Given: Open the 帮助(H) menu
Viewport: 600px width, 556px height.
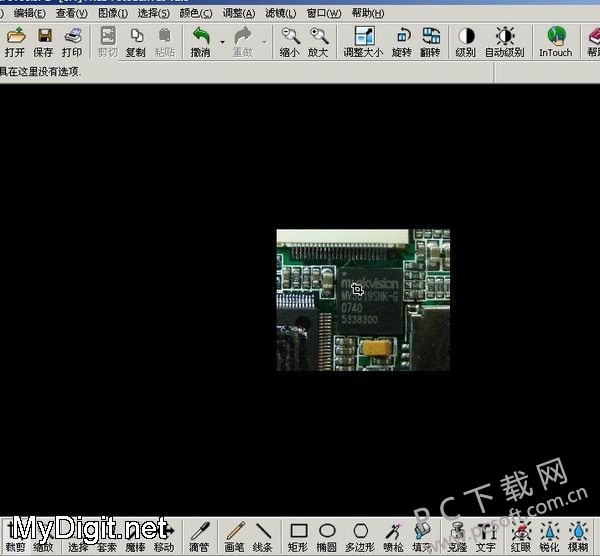Looking at the screenshot, I should point(368,13).
